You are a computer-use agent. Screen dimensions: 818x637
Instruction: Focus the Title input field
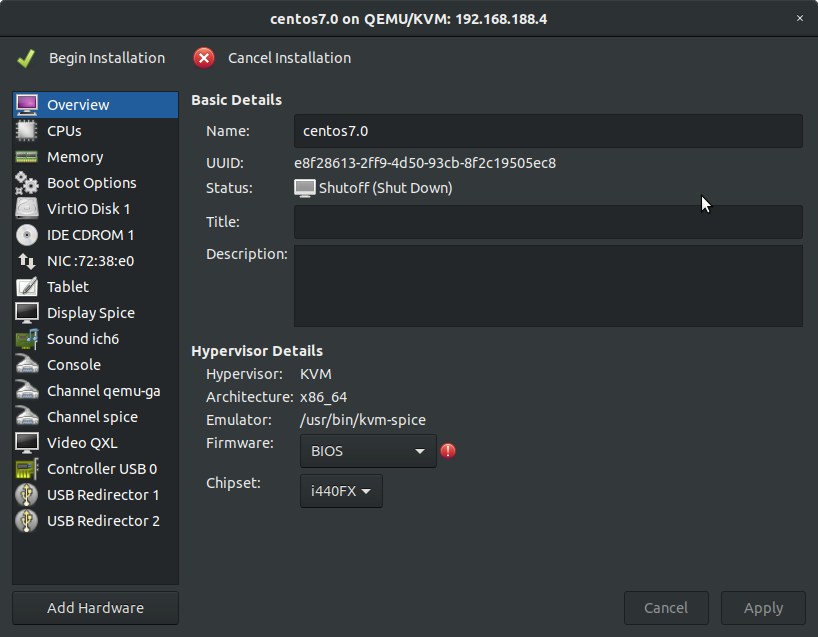[548, 222]
